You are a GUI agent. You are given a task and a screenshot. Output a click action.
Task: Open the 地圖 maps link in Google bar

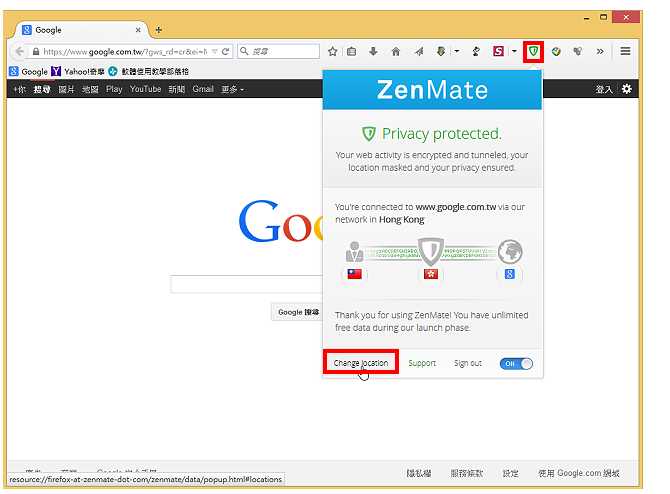pos(90,89)
